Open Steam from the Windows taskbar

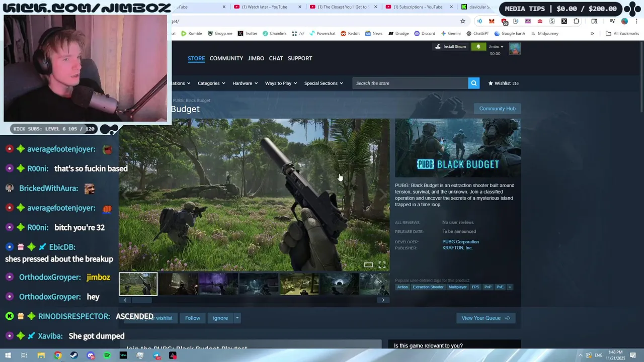click(74, 355)
